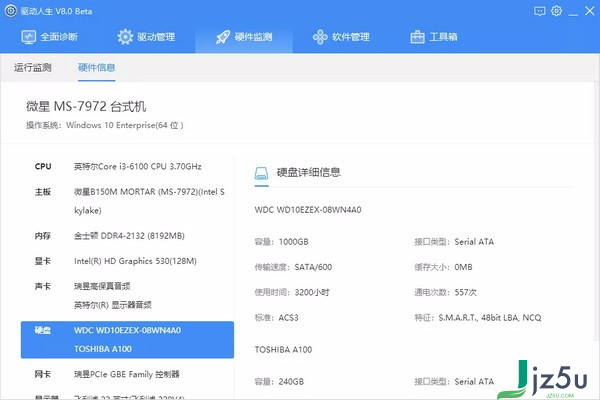Click the 使用时间 3200小时 value
This screenshot has width=600, height=400.
(x=312, y=292)
